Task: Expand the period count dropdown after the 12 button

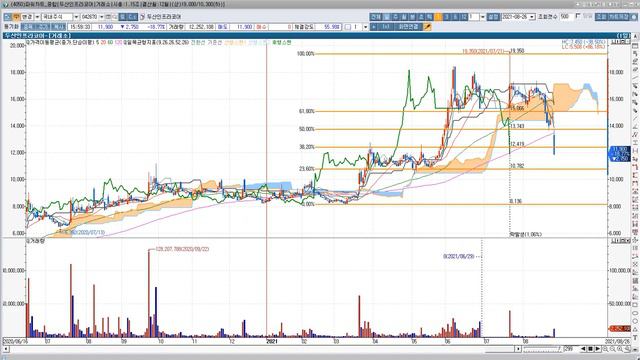Action: coord(483,17)
